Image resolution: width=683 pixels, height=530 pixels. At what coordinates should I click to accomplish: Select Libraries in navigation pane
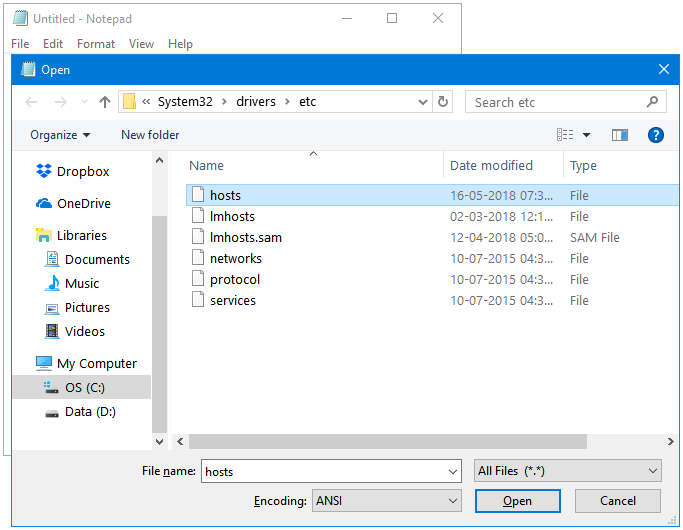[x=81, y=235]
